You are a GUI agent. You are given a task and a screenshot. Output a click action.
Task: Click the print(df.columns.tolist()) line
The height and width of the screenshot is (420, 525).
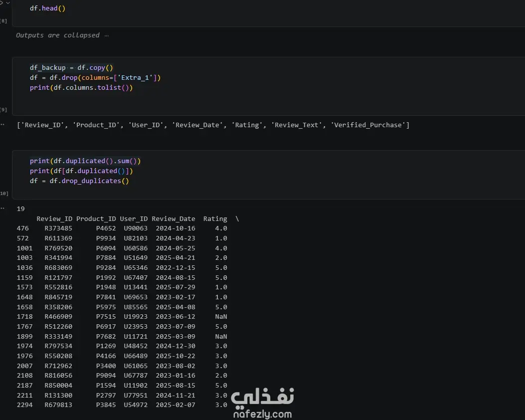click(81, 88)
